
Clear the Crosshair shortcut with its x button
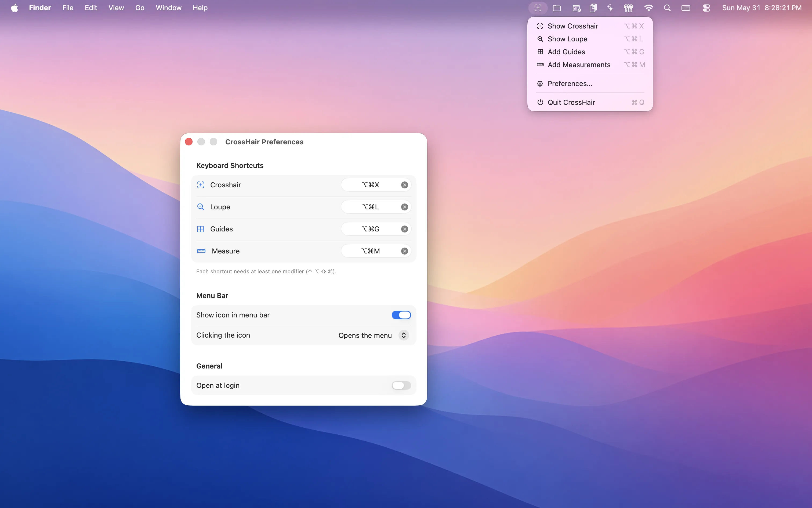pos(405,185)
